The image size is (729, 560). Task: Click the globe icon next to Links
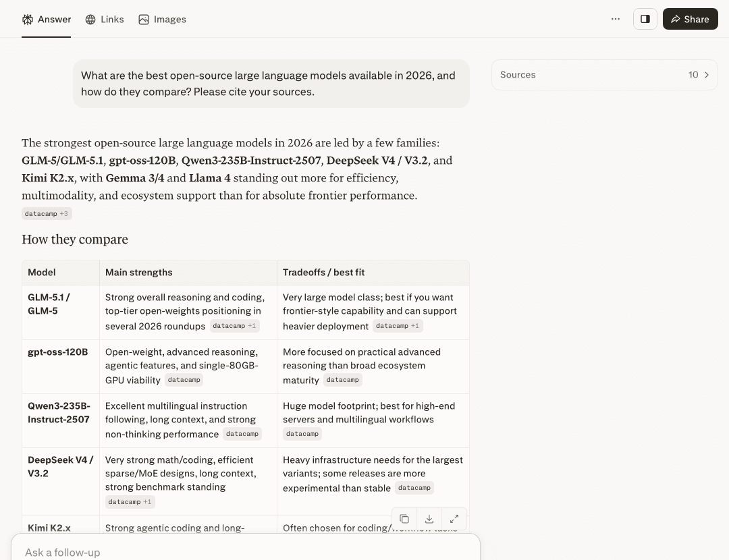click(90, 20)
